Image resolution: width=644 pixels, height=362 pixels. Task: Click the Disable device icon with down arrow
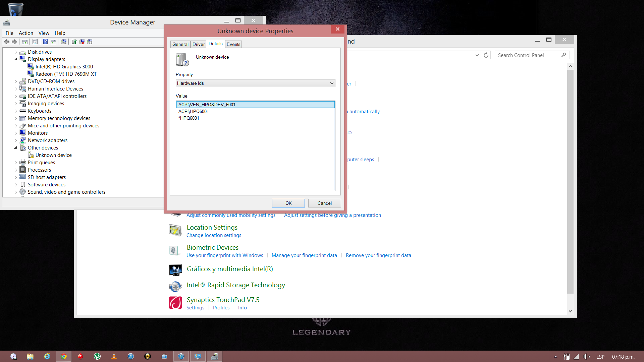(x=90, y=42)
